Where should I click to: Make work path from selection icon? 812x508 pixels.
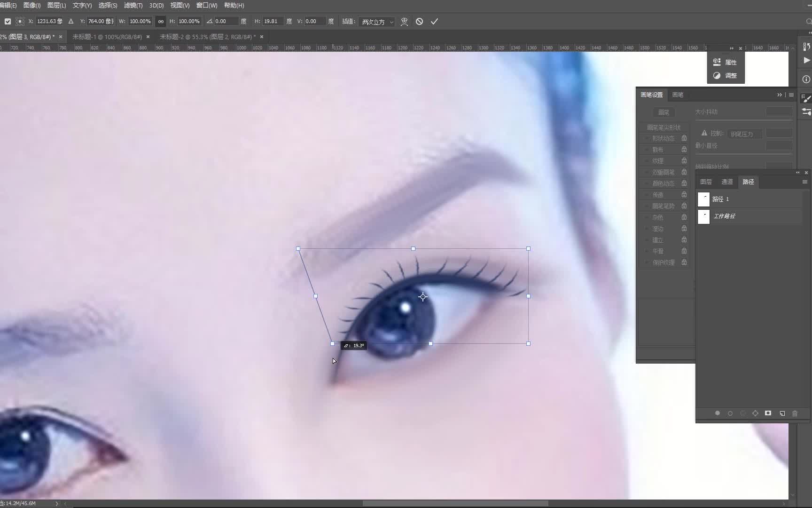pyautogui.click(x=755, y=413)
